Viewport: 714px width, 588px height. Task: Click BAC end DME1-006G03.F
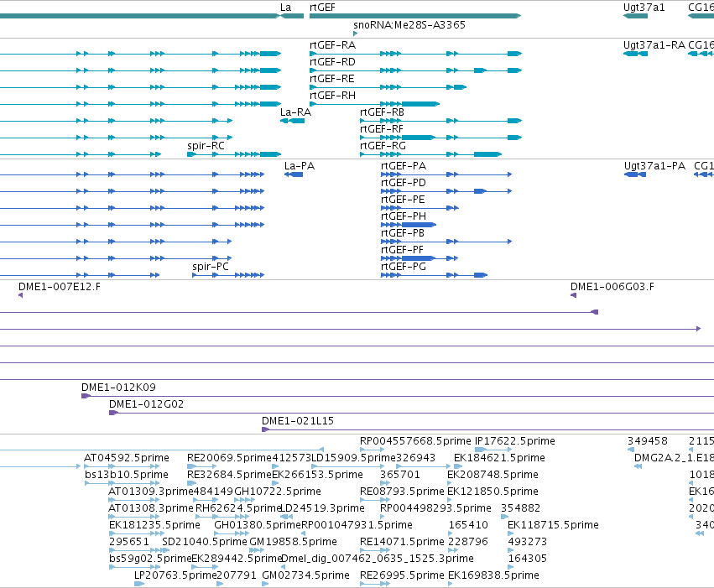coord(612,287)
